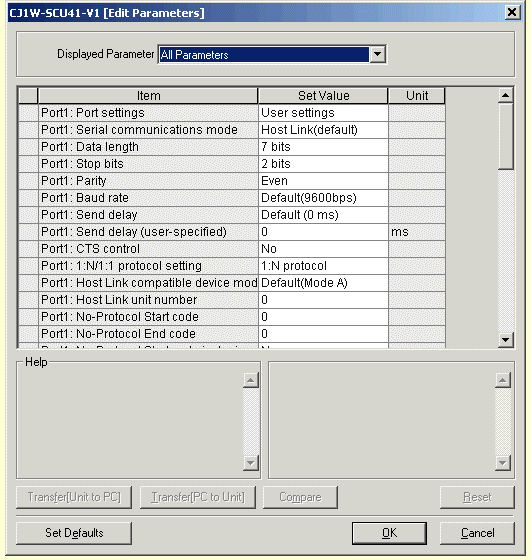Click the parameter table scroll down arrow
Screen dimensions: 531x560
506,340
